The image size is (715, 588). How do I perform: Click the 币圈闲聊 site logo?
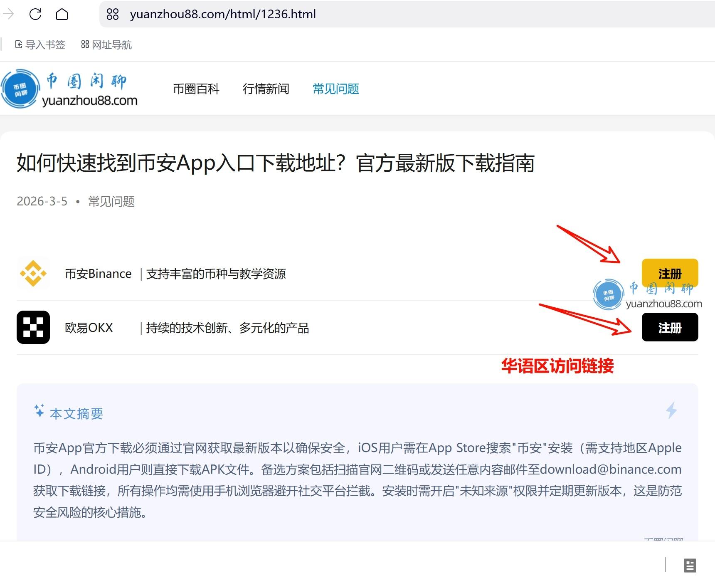pyautogui.click(x=69, y=89)
